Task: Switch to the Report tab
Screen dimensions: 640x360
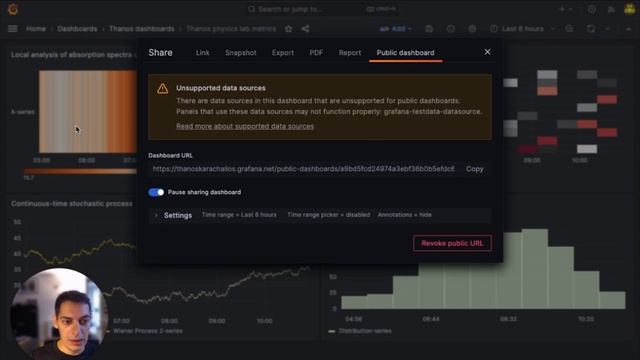Action: [x=350, y=53]
